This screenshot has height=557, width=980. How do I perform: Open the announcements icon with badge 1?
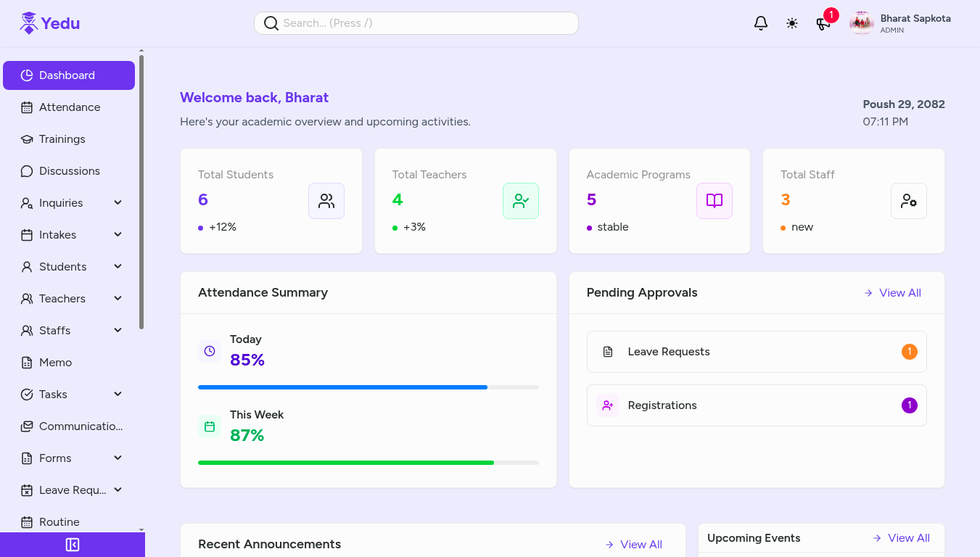(823, 24)
